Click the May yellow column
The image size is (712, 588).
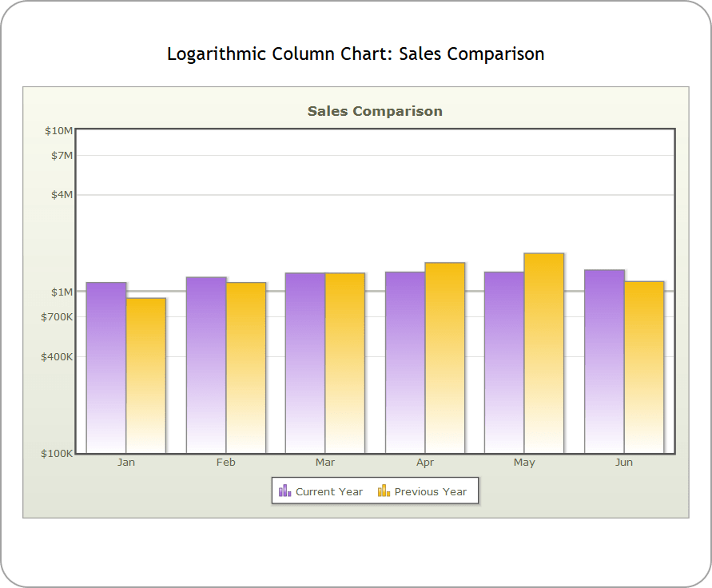tap(544, 352)
